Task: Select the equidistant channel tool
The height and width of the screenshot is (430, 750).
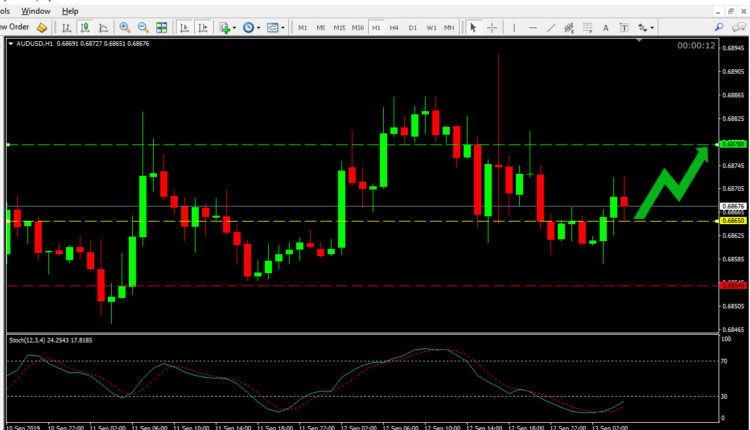Action: [x=569, y=28]
